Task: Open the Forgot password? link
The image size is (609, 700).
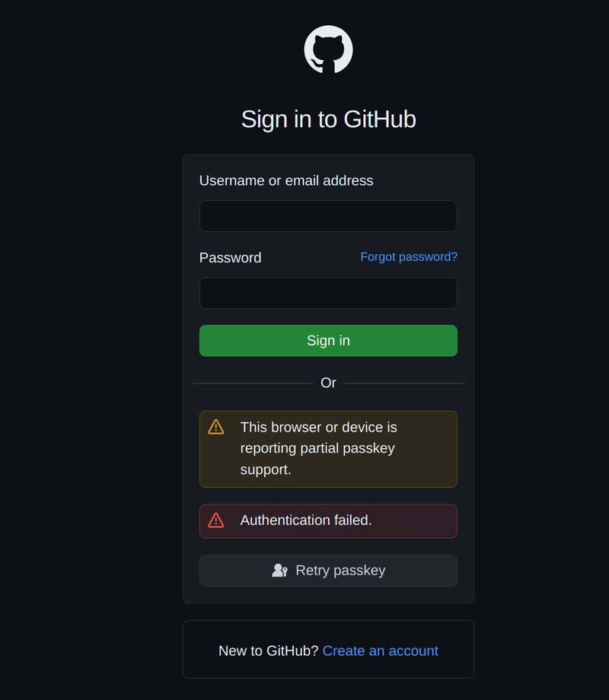Action: point(409,257)
